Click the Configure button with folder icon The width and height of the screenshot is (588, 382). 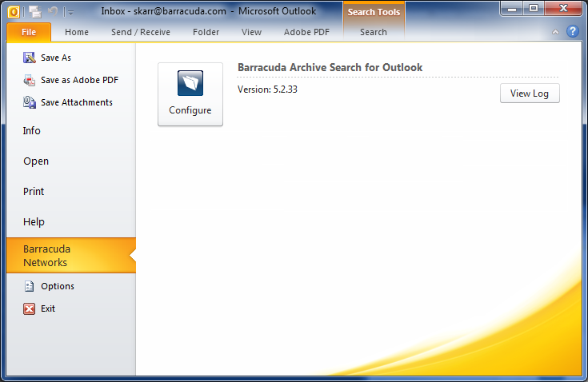pyautogui.click(x=190, y=94)
